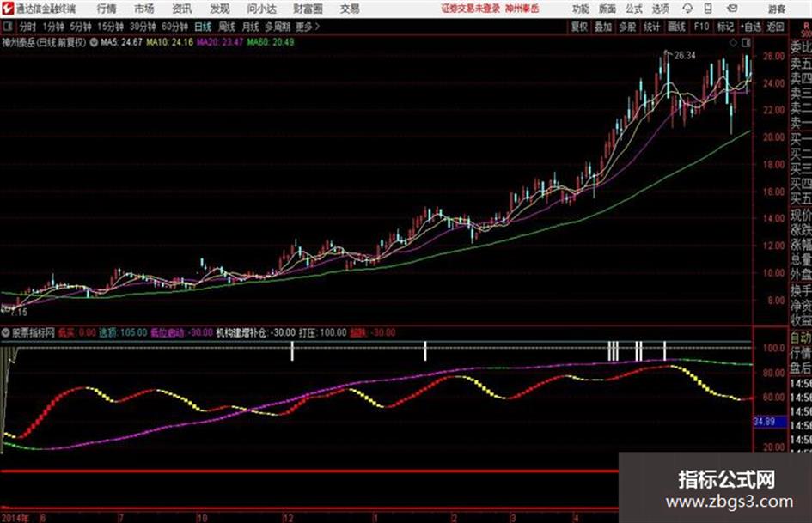
Task: Switch to the 月线 monthly tab
Action: 250,27
